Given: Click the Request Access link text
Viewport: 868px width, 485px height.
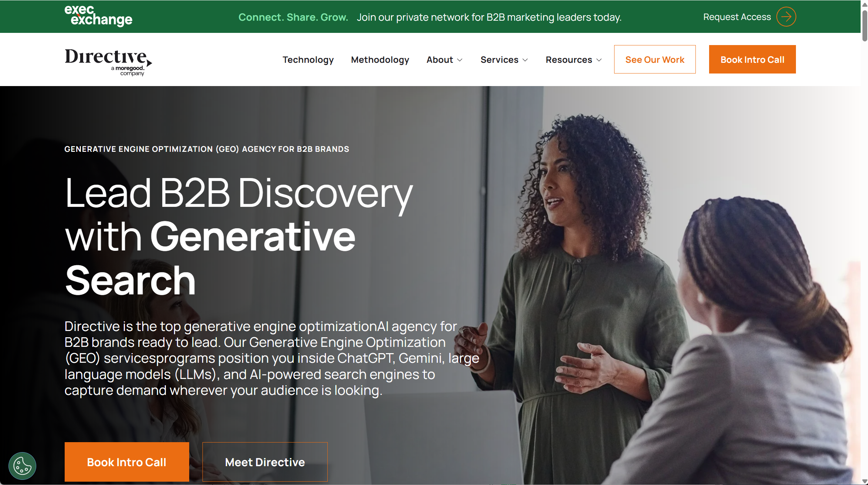Looking at the screenshot, I should pyautogui.click(x=737, y=17).
